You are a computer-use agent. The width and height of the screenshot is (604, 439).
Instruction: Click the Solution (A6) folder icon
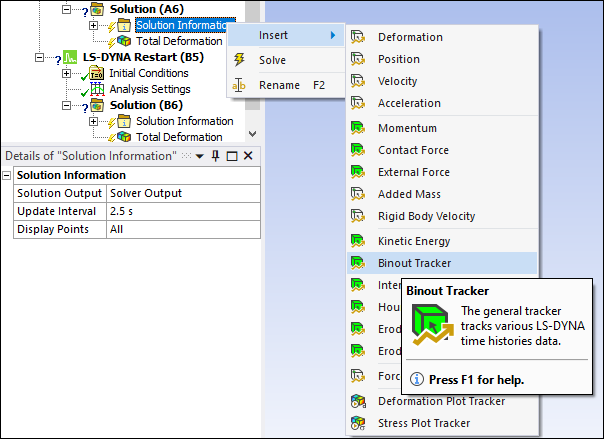97,9
